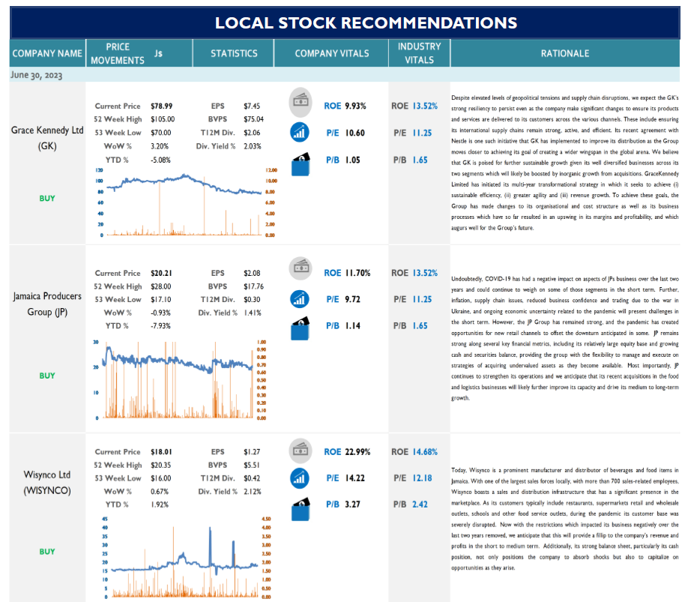The image size is (700, 602).
Task: Select the 52 Week High value $28.00
Action: coord(161,286)
